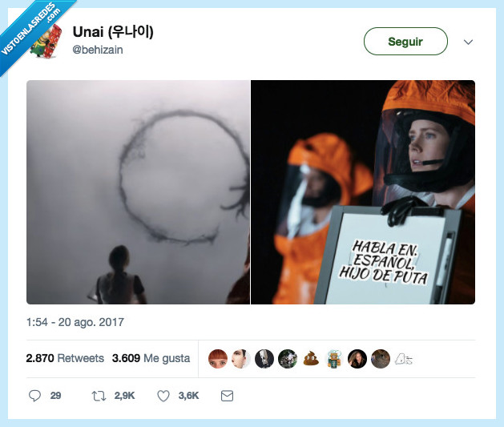View the 2.870 Retweets list
Screen dimensions: 504x427
65,358
